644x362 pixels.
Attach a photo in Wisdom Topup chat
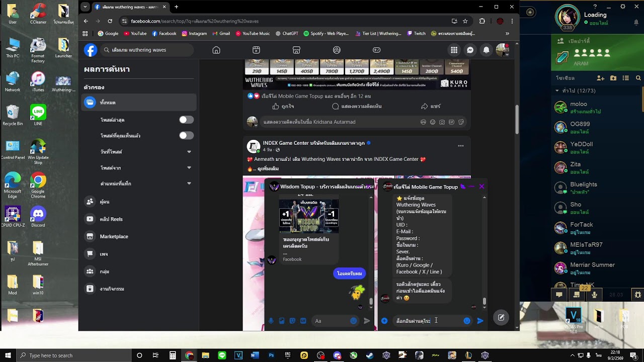tap(282, 321)
